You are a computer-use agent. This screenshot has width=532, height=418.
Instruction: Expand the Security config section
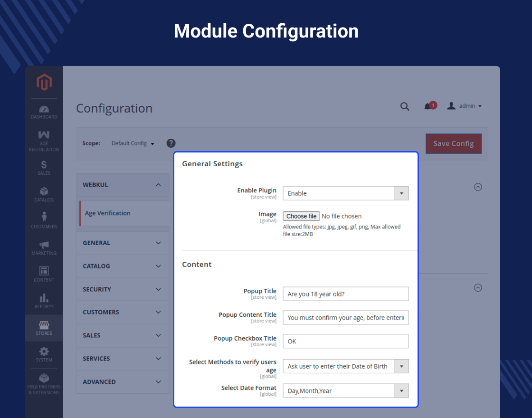tap(123, 289)
